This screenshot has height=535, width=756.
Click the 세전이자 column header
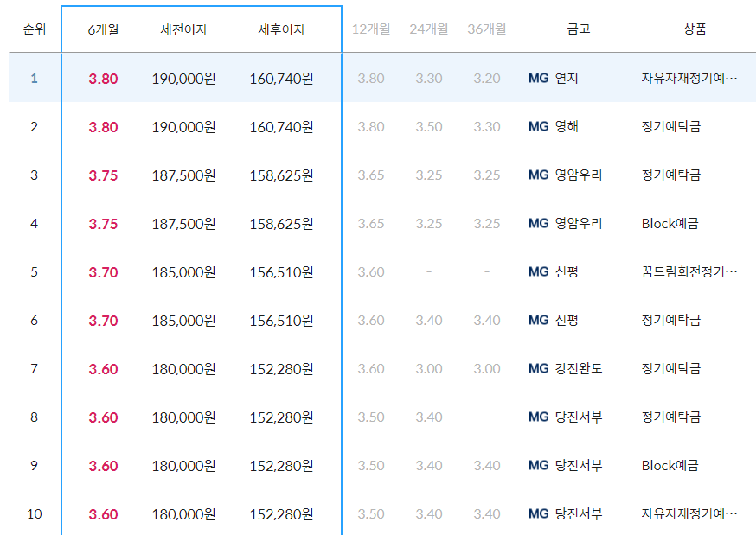click(183, 30)
